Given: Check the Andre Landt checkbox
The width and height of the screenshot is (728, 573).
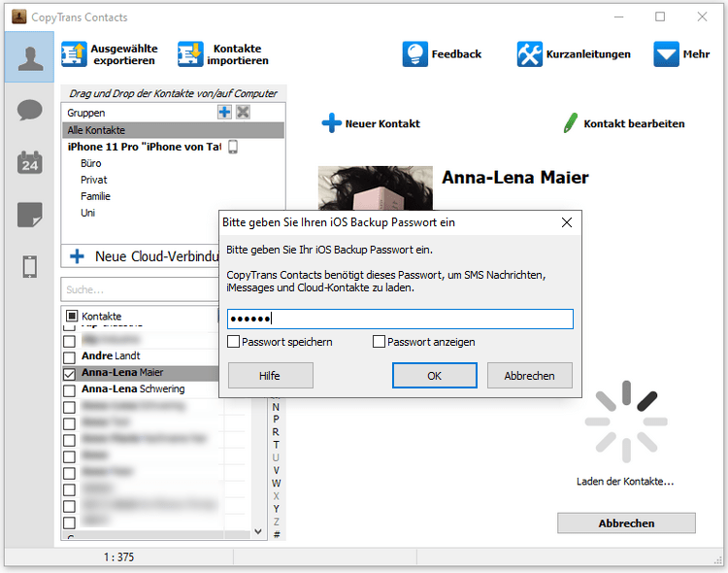Looking at the screenshot, I should pyautogui.click(x=69, y=357).
